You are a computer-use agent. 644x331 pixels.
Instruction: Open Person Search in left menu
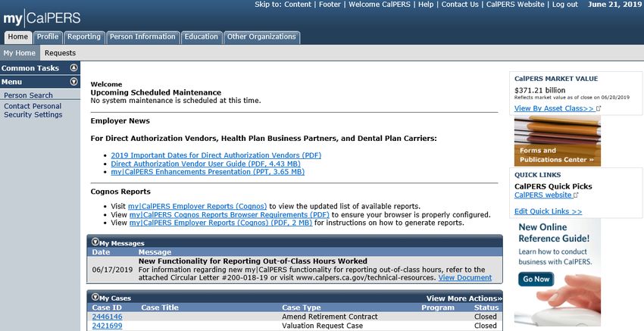pyautogui.click(x=28, y=95)
